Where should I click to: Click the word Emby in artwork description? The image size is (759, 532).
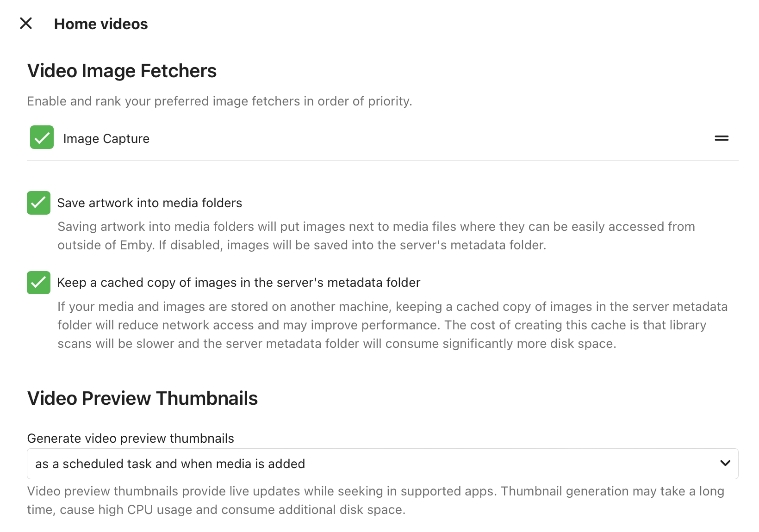136,245
